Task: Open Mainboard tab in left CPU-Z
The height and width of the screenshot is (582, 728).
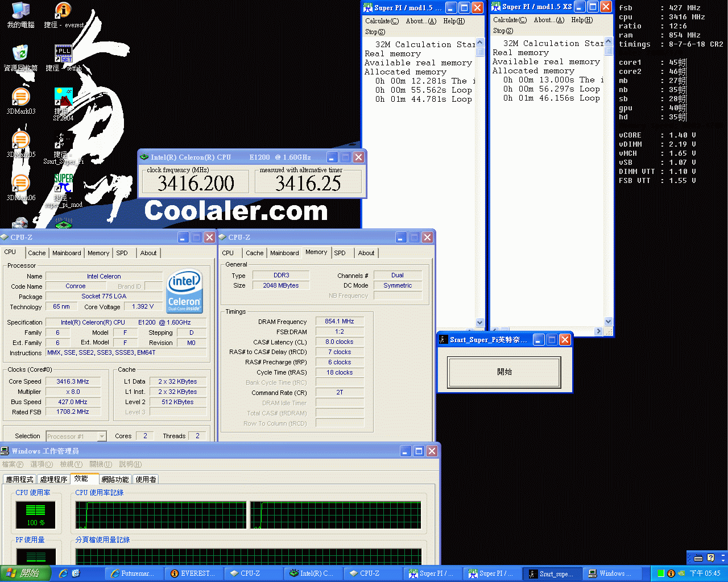Action: coord(67,253)
